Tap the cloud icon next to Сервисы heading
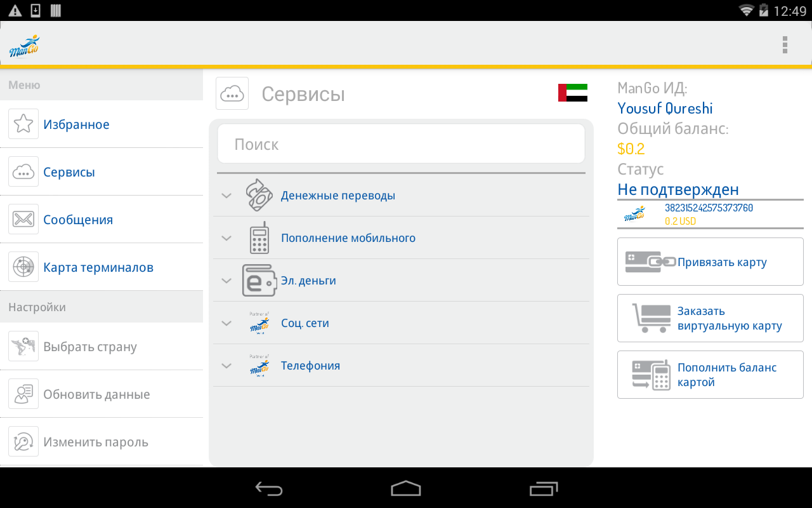Viewport: 812px width, 508px height. 232,93
